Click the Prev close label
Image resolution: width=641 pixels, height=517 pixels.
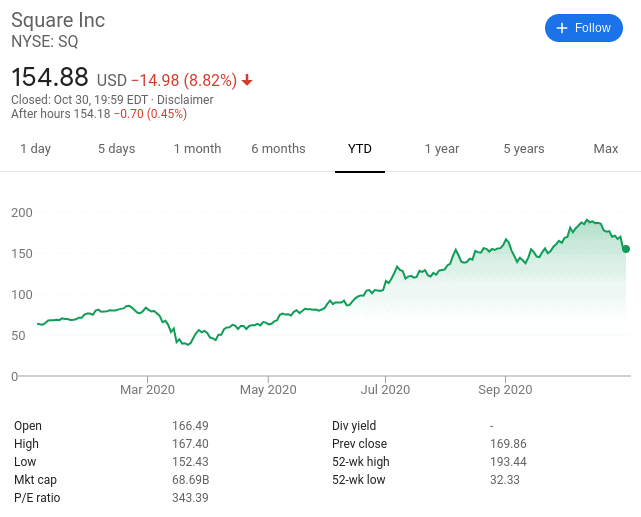[x=359, y=443]
